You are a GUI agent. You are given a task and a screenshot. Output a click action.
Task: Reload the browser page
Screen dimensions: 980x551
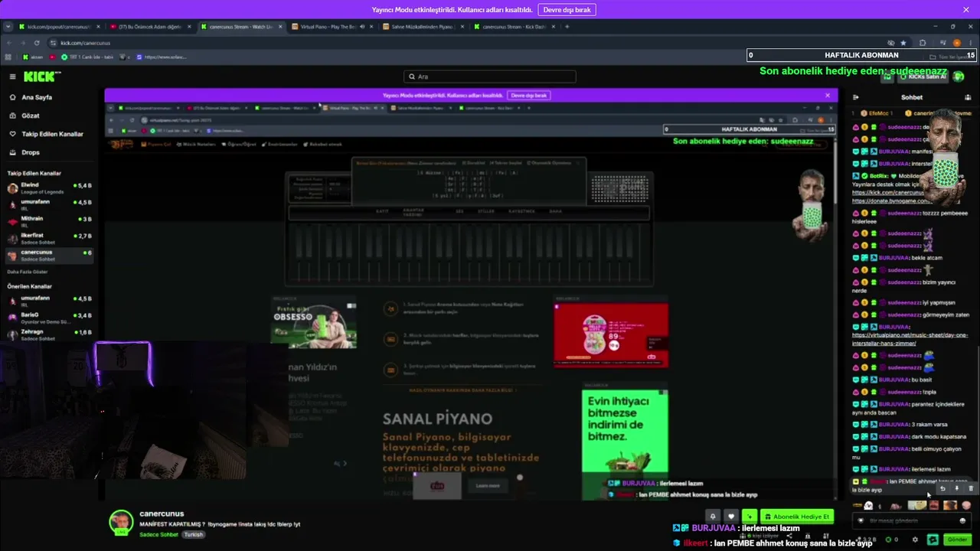tap(37, 43)
